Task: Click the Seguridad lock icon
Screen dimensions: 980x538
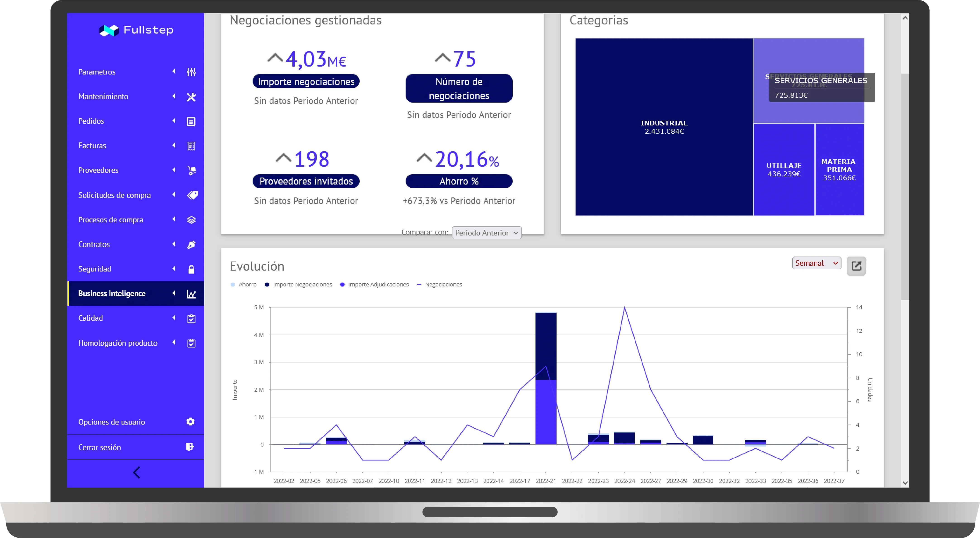Action: [191, 269]
